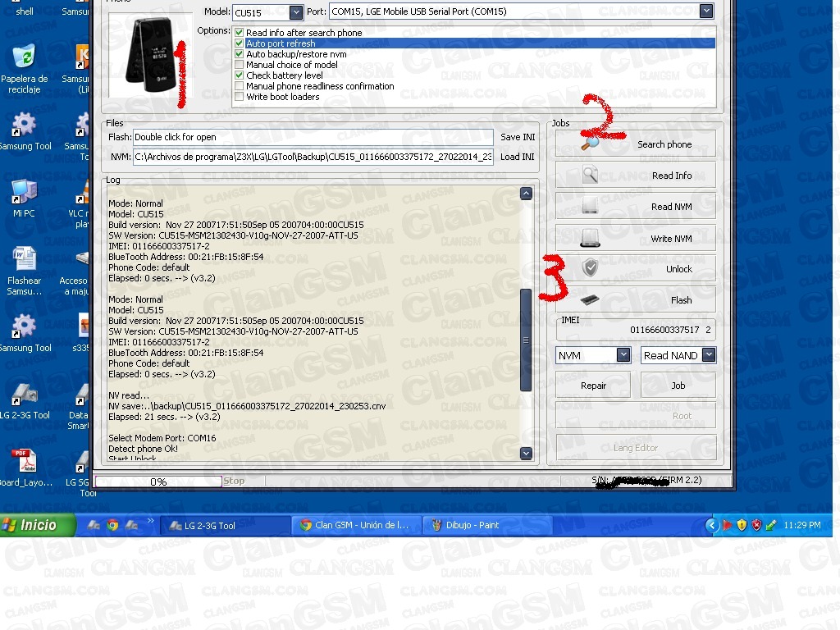This screenshot has width=840, height=630.
Task: Uncheck Read info after search phone
Action: tap(240, 33)
